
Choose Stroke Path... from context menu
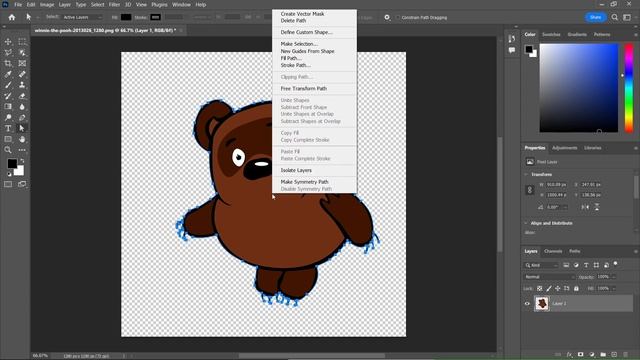[x=296, y=65]
